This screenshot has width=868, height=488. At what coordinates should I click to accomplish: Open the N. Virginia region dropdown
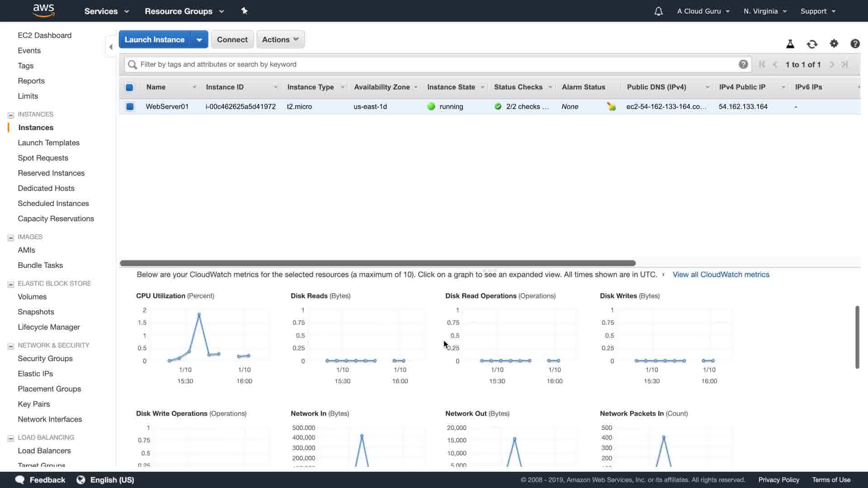coord(765,11)
